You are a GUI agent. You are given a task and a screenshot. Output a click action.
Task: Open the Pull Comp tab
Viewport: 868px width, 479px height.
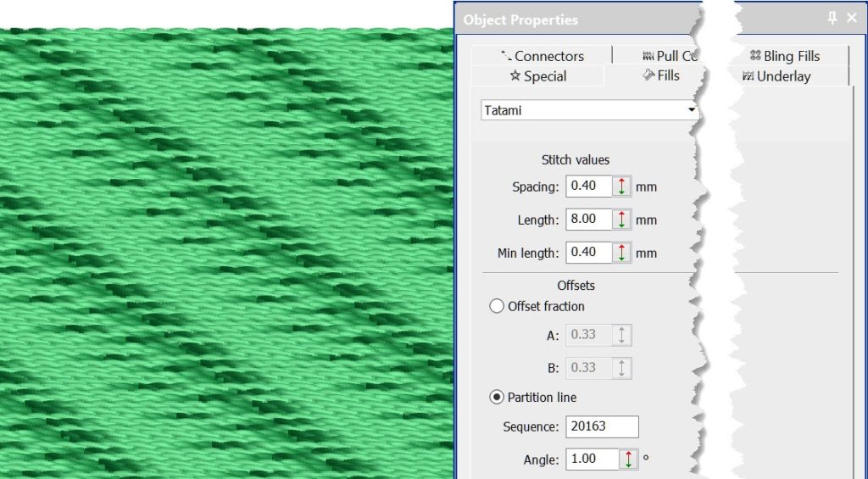670,56
